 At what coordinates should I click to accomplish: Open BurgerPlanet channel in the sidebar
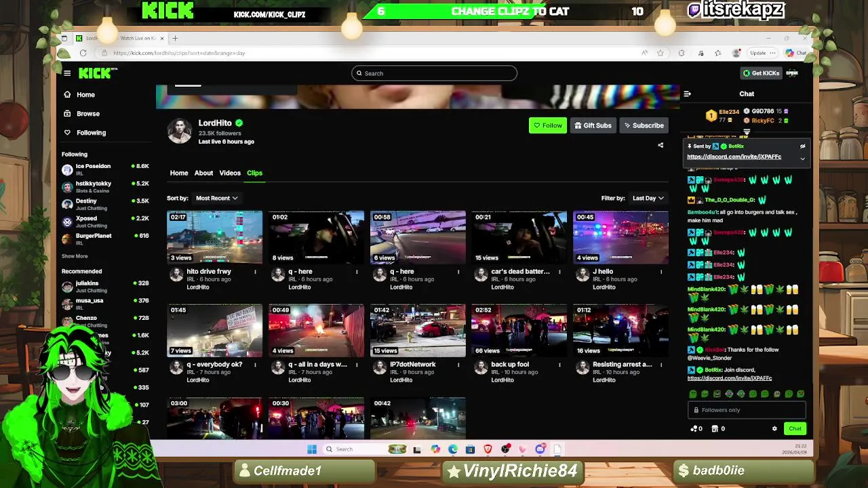(105, 239)
